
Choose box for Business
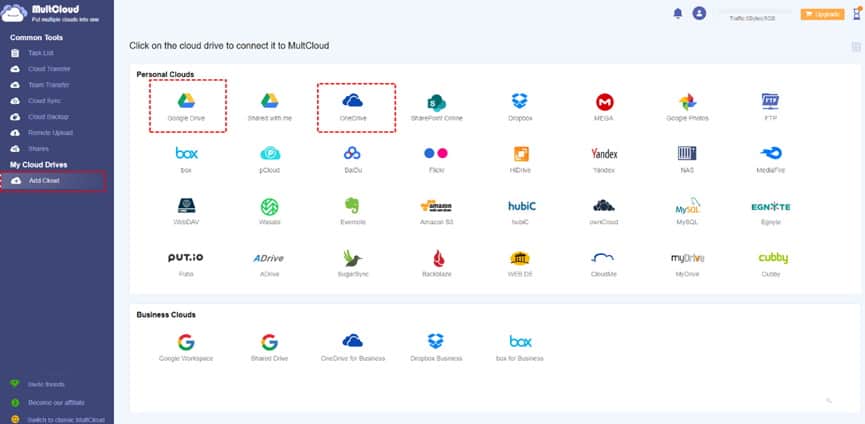[520, 348]
